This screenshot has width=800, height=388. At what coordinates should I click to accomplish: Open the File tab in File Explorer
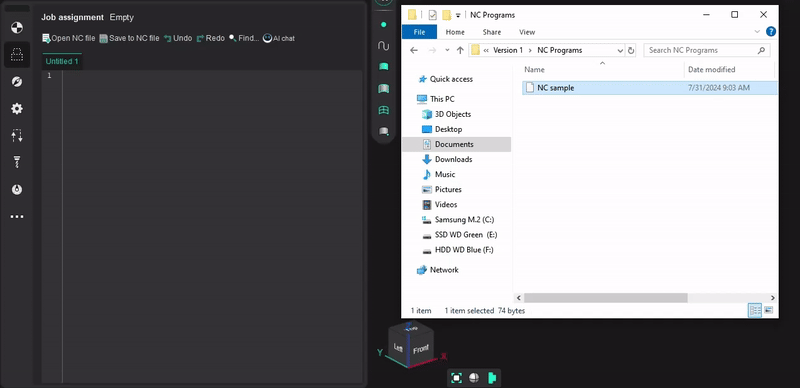(x=419, y=32)
